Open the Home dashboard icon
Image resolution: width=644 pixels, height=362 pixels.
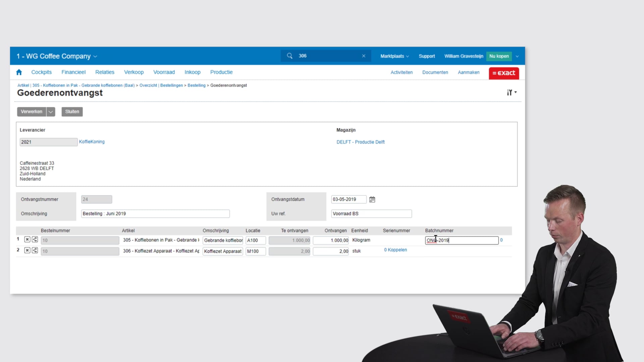pos(19,72)
